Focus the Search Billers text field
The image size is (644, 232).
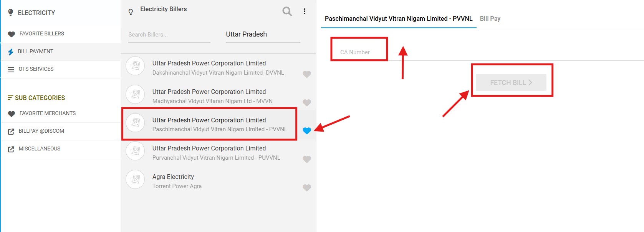(x=169, y=35)
